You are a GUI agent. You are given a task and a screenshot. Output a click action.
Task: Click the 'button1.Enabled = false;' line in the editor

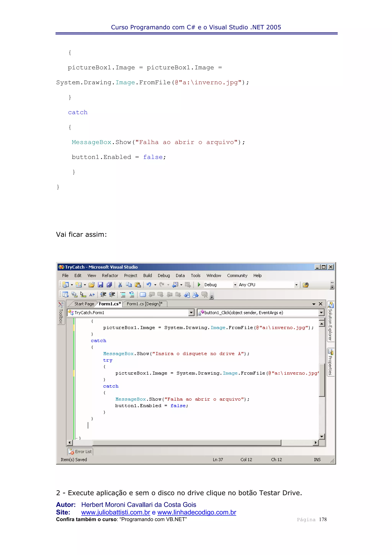coord(152,406)
